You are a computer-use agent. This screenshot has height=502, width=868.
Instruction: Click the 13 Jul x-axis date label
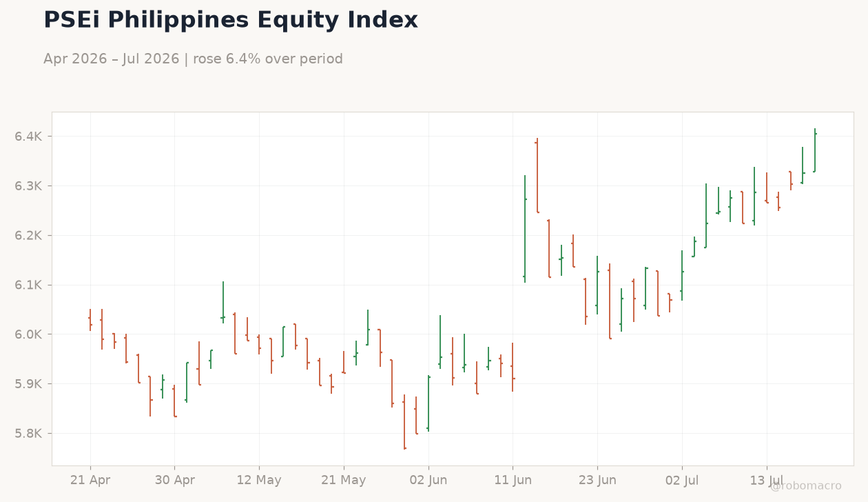point(767,480)
